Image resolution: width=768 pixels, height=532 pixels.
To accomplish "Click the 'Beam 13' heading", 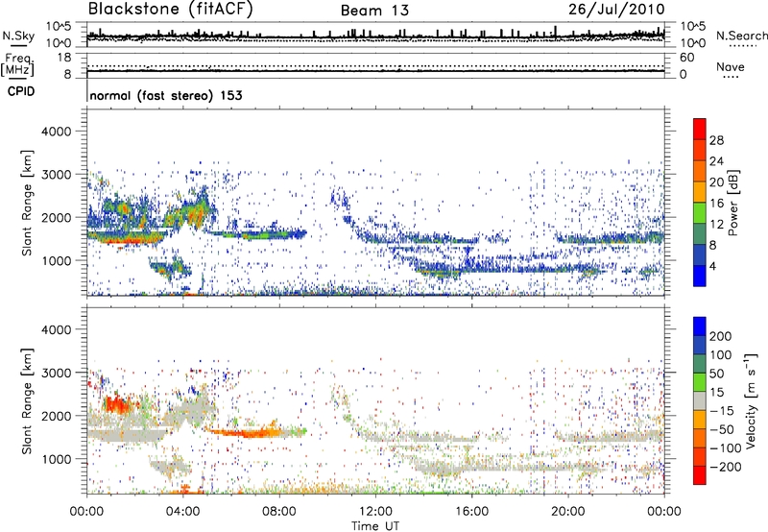I will click(374, 11).
